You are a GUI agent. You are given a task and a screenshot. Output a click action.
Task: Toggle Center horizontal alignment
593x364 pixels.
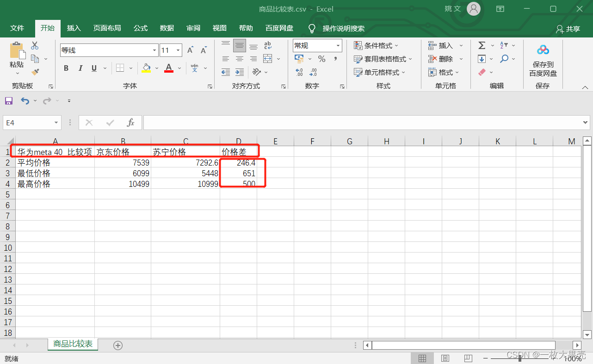(240, 59)
